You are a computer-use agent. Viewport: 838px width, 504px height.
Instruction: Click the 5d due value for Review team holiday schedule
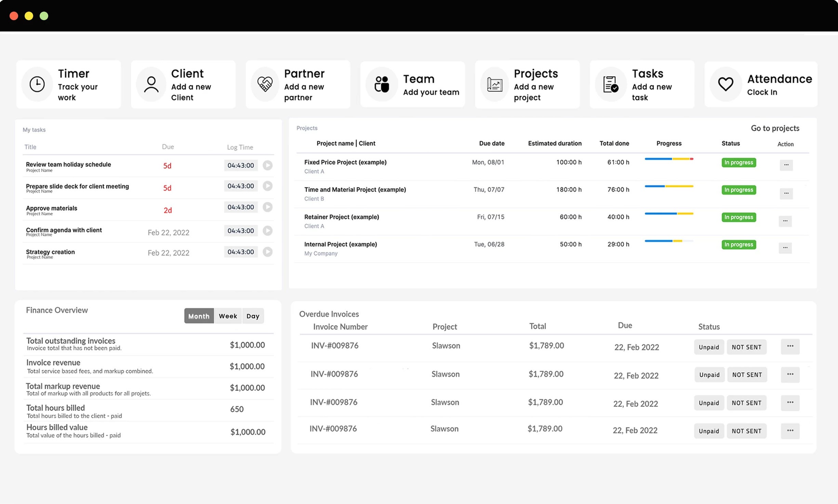pos(167,166)
